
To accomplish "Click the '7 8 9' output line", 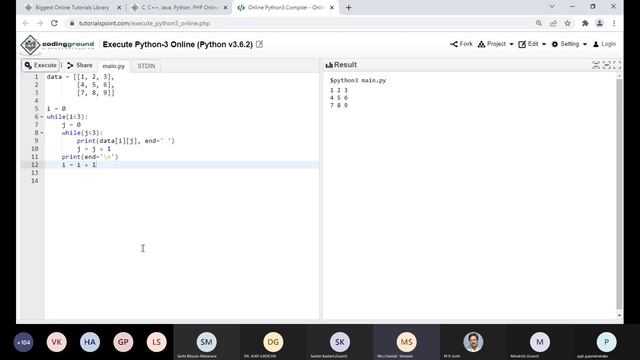I will (x=339, y=105).
